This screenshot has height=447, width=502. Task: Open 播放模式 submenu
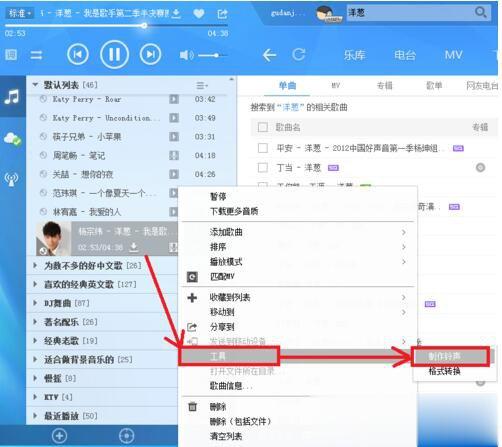[x=297, y=262]
